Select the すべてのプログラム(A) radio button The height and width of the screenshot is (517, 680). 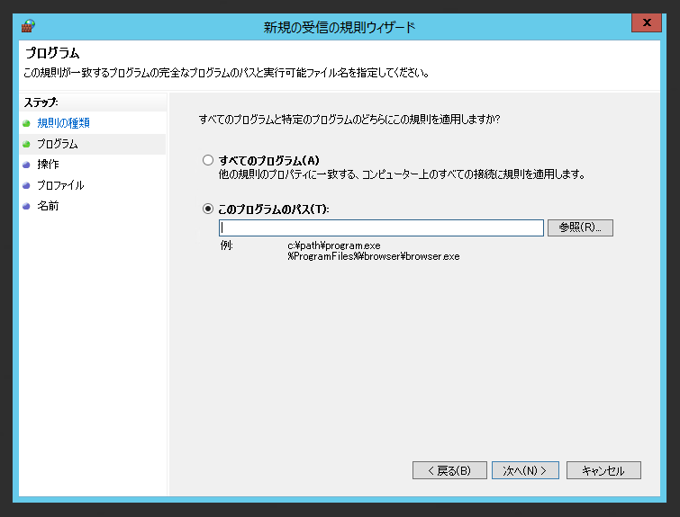click(208, 160)
